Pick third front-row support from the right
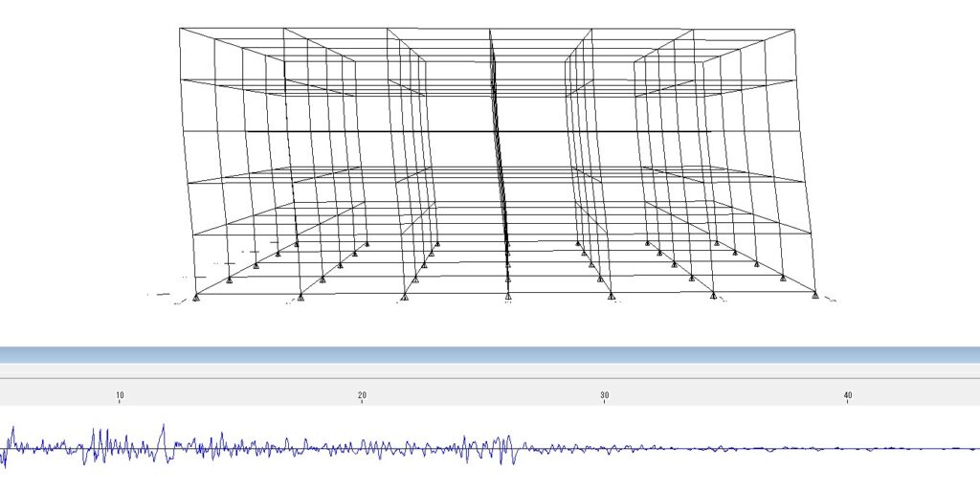Viewport: 980px width, 492px height. pyautogui.click(x=611, y=298)
